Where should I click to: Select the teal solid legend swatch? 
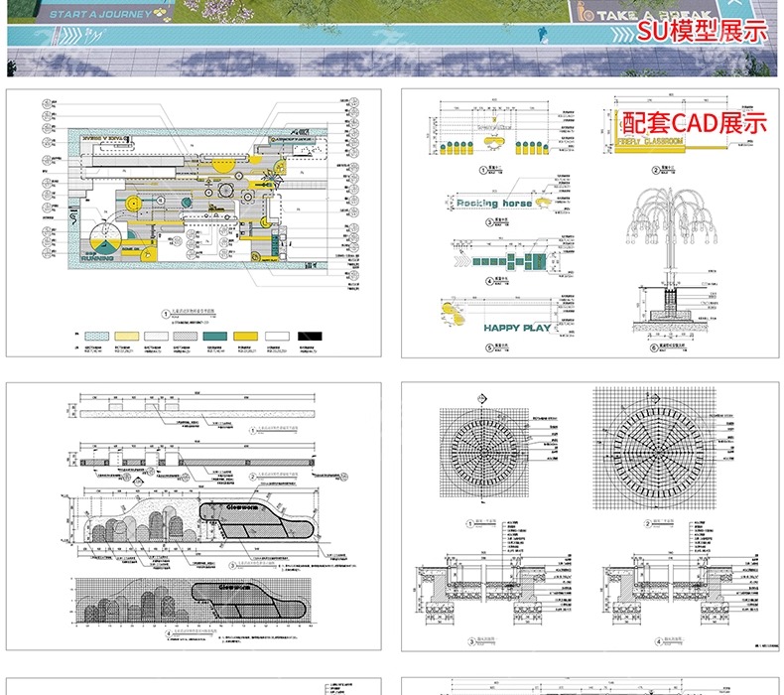tap(214, 338)
